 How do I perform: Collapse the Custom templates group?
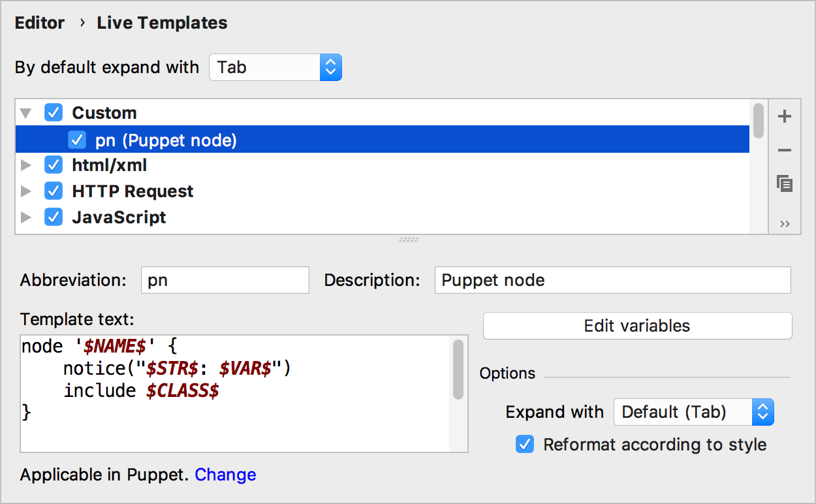point(25,112)
